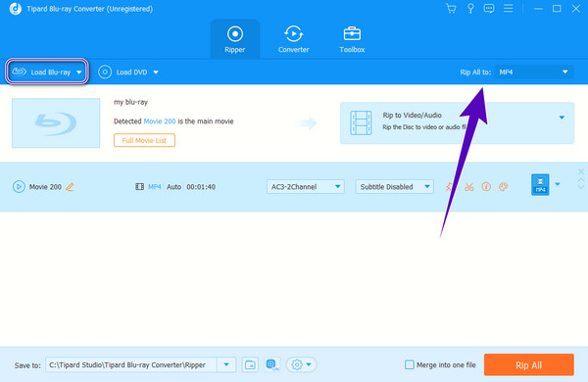
Task: Move Movie 200 row up
Action: (581, 180)
